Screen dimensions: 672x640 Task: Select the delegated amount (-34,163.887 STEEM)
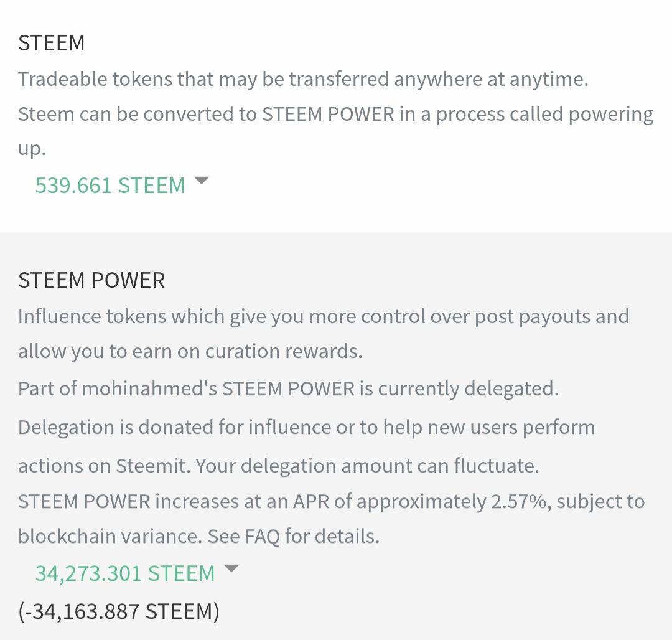click(119, 611)
